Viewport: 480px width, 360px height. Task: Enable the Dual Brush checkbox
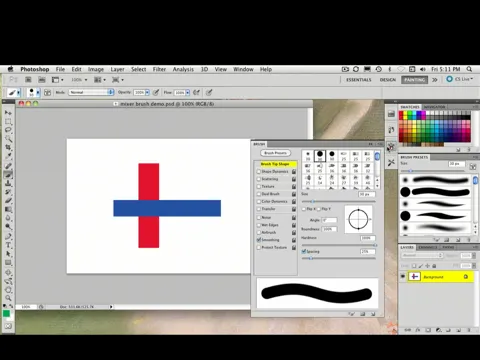259,194
